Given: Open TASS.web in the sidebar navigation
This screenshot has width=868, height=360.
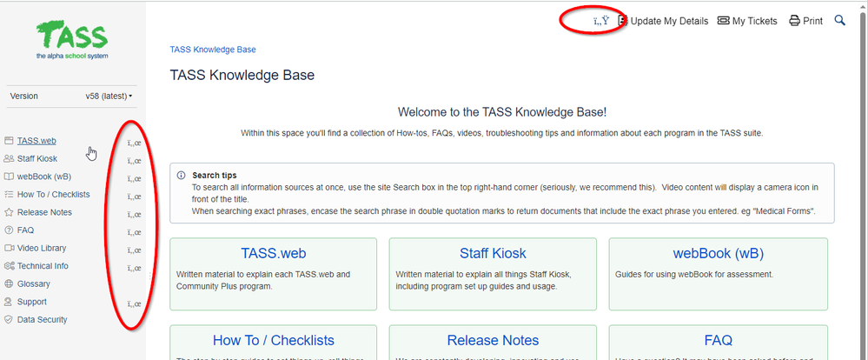Looking at the screenshot, I should 36,141.
